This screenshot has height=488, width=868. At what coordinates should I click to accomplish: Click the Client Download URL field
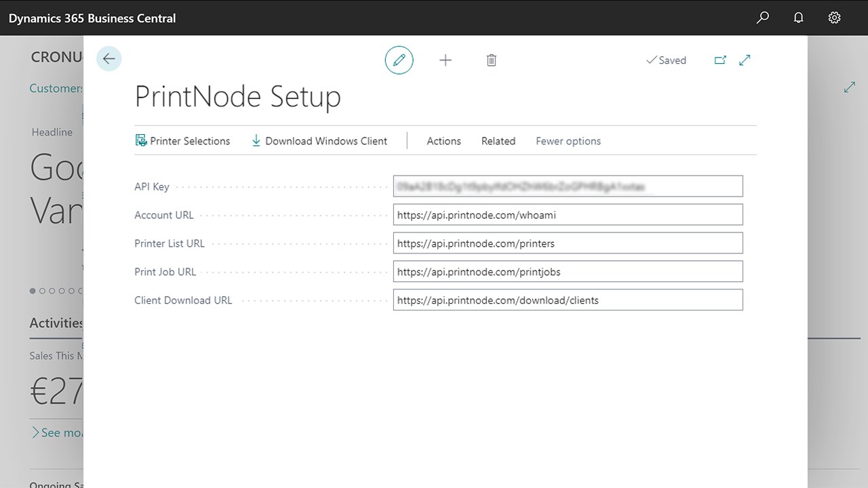tap(568, 300)
